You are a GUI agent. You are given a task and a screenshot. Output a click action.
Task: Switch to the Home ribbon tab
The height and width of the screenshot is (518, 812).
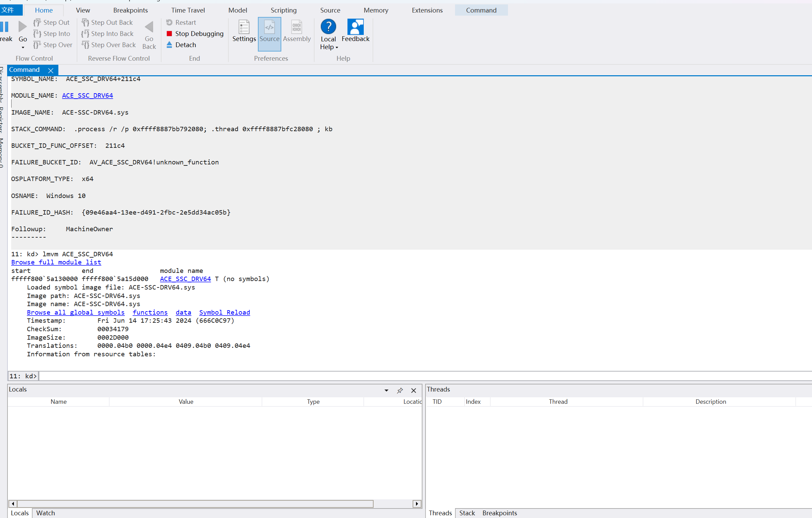(x=44, y=10)
